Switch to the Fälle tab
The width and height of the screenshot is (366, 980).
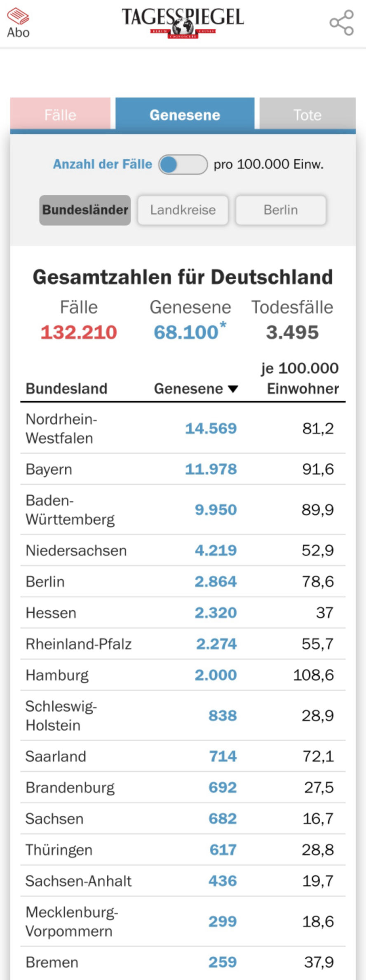pos(60,114)
